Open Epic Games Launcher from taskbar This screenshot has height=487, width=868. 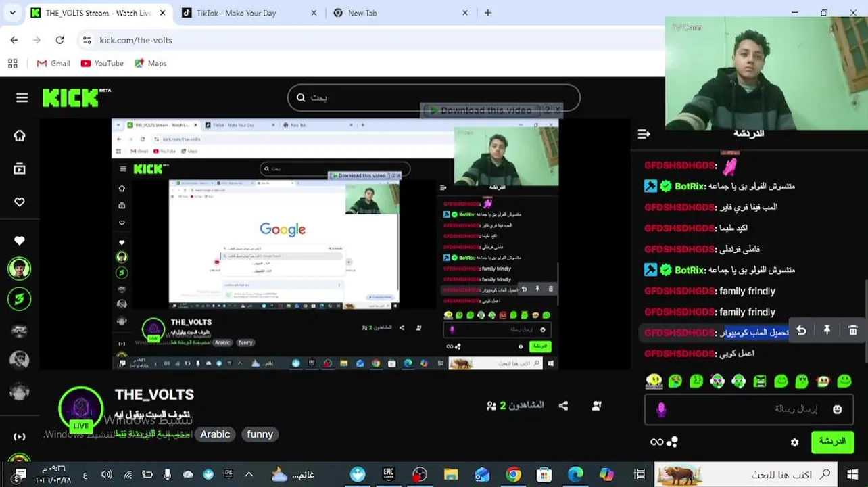388,475
